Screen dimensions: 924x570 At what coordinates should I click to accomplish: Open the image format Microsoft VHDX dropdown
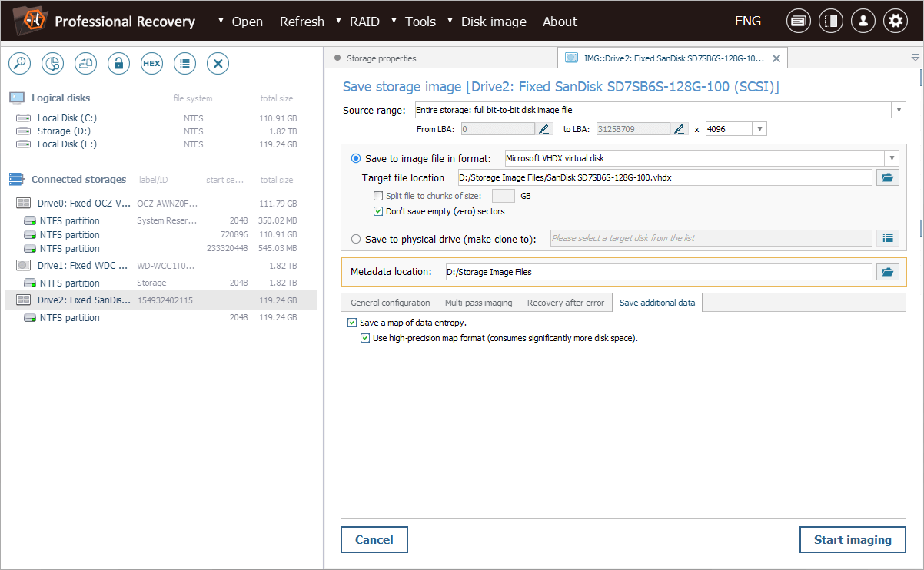892,158
